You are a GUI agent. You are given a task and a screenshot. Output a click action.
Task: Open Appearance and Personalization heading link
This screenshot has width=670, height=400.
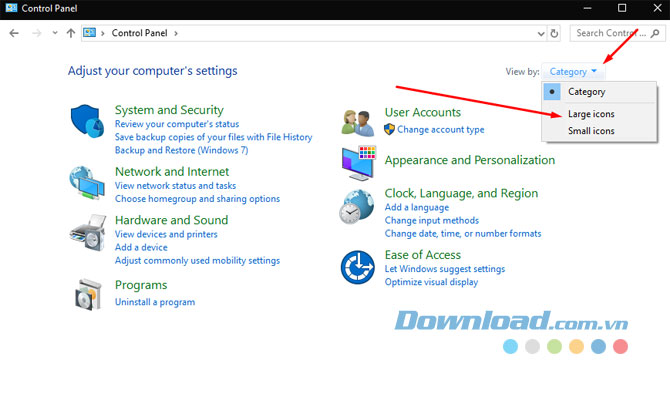tap(470, 160)
